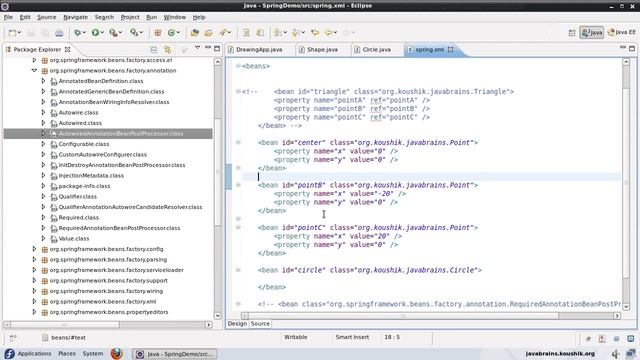
Task: Click the Run Last Tool external tools icon
Action: coord(113,33)
